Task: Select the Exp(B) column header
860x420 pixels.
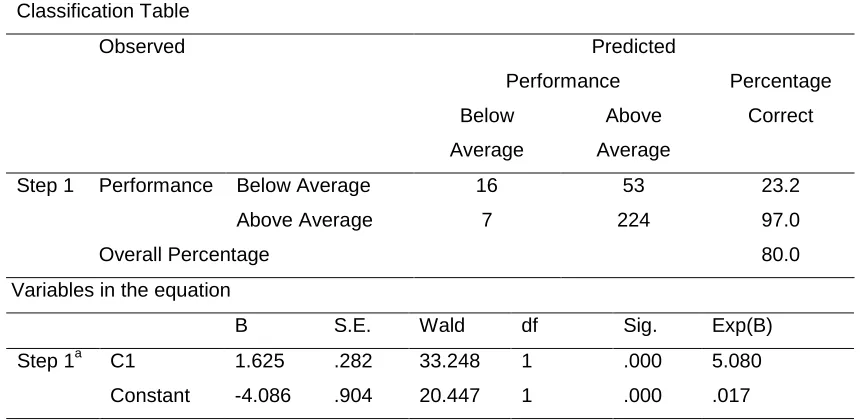Action: click(742, 326)
